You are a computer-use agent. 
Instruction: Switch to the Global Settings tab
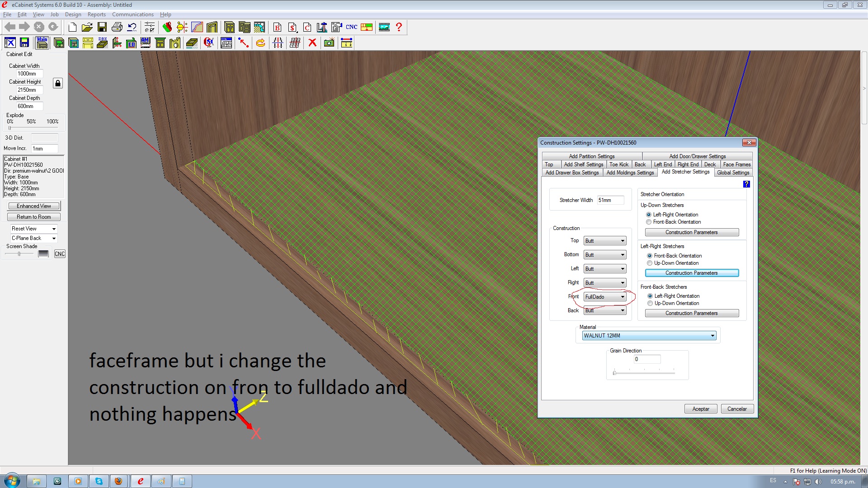click(x=733, y=173)
